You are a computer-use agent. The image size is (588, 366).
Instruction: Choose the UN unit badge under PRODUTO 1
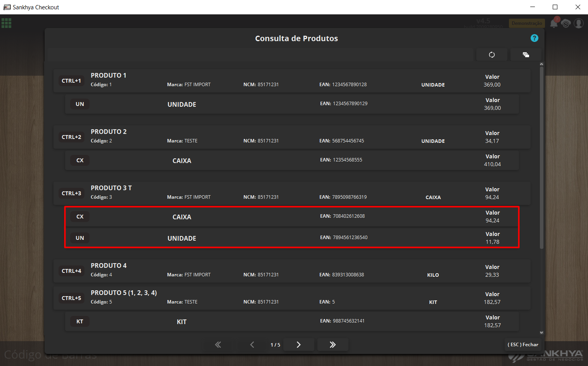[x=80, y=104]
